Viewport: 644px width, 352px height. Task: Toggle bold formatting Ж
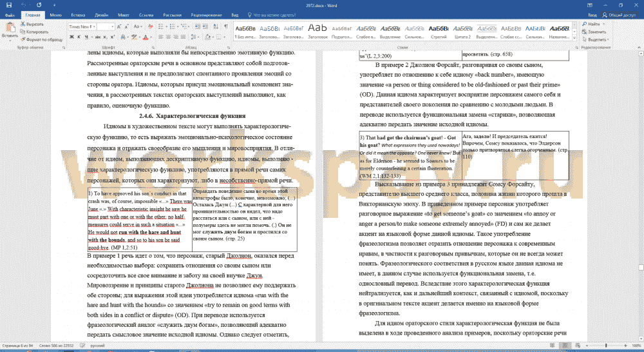point(71,37)
